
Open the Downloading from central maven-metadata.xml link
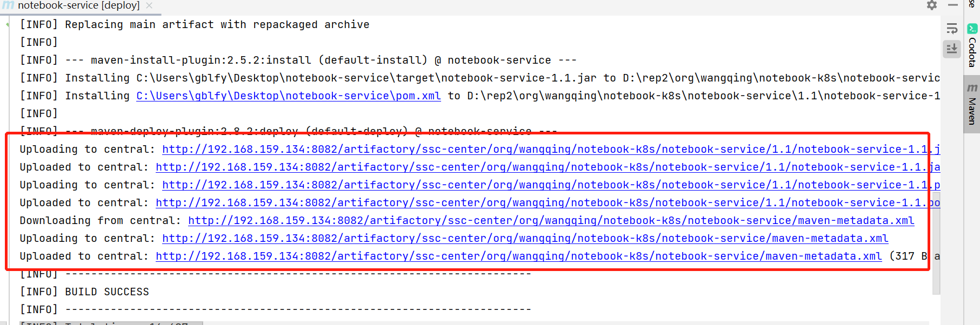(x=551, y=220)
